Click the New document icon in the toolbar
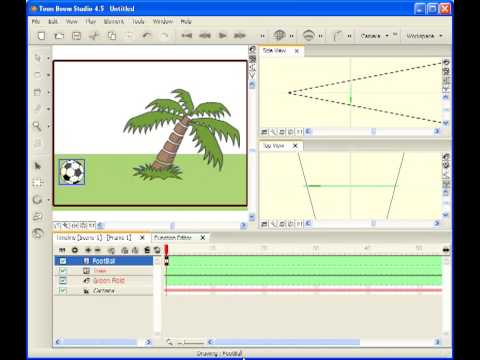Image resolution: width=480 pixels, height=360 pixels. point(41,36)
